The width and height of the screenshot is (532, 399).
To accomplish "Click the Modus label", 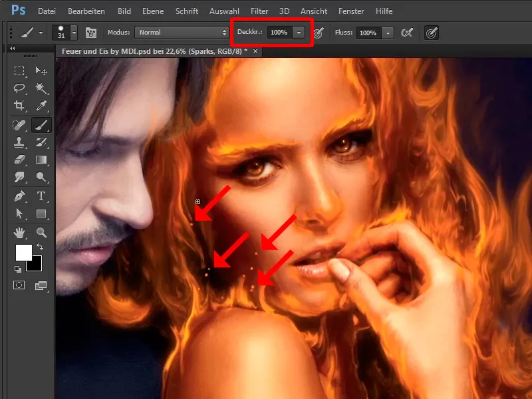I will (119, 32).
